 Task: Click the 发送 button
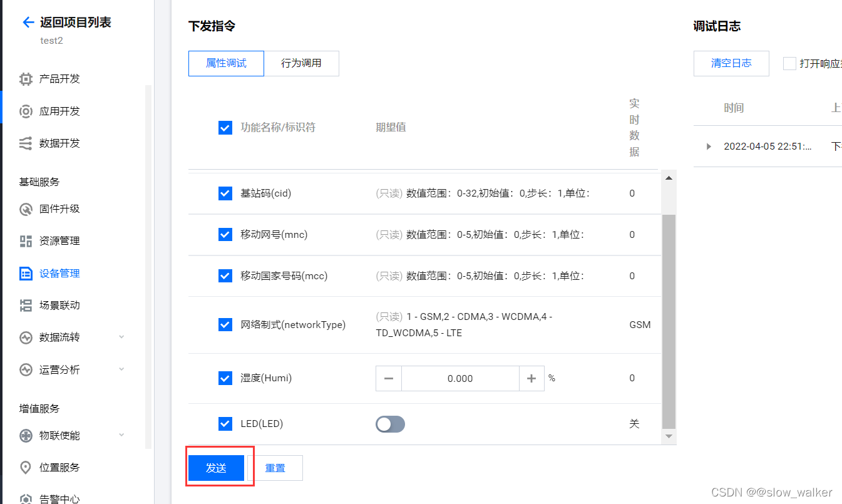click(x=216, y=468)
